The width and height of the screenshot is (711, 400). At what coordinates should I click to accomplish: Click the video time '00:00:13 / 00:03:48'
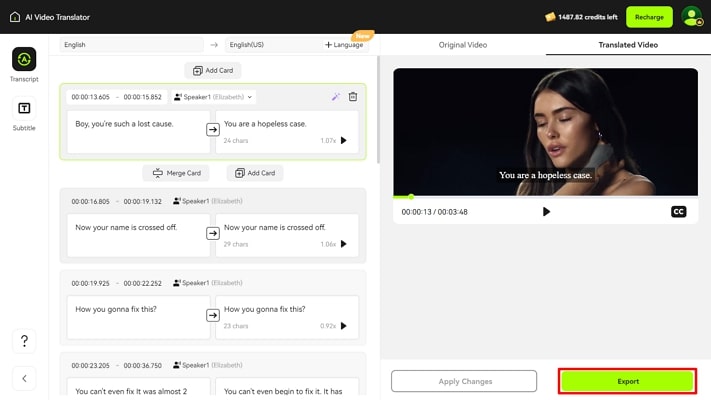[434, 212]
